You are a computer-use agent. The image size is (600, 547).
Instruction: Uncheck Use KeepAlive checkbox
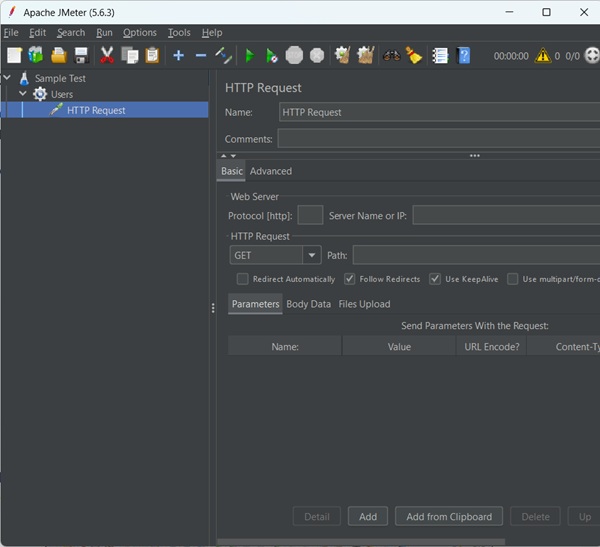point(435,279)
